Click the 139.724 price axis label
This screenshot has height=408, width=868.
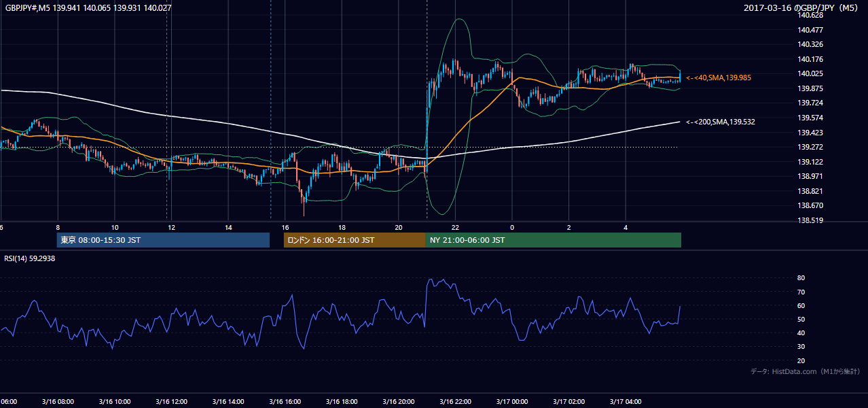(811, 103)
